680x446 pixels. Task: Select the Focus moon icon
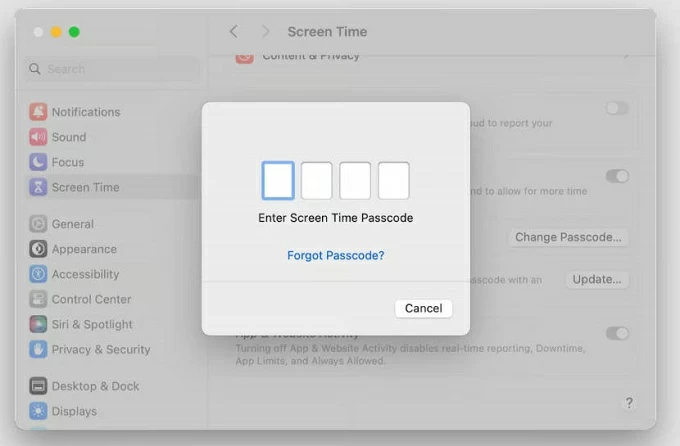(x=38, y=162)
